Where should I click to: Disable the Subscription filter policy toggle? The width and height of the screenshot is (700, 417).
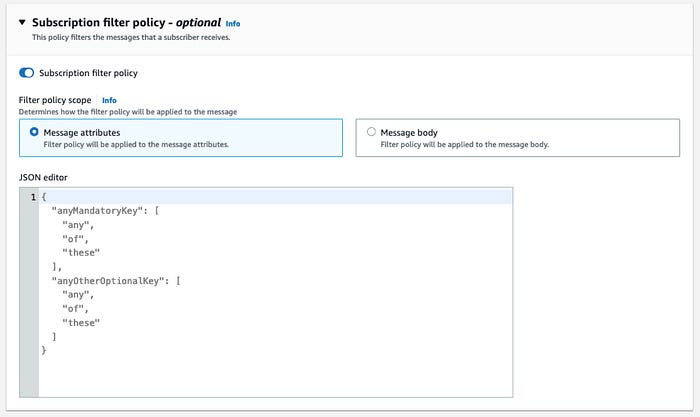point(26,73)
